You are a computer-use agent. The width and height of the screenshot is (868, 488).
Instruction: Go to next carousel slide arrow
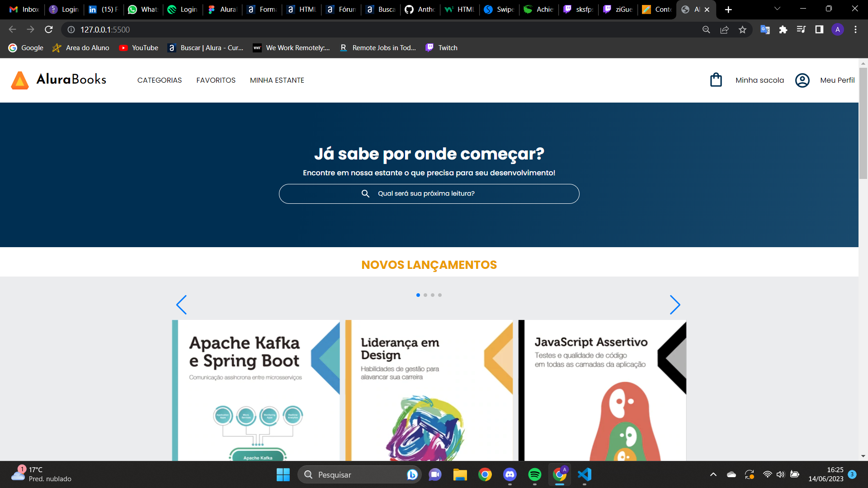[x=675, y=305]
